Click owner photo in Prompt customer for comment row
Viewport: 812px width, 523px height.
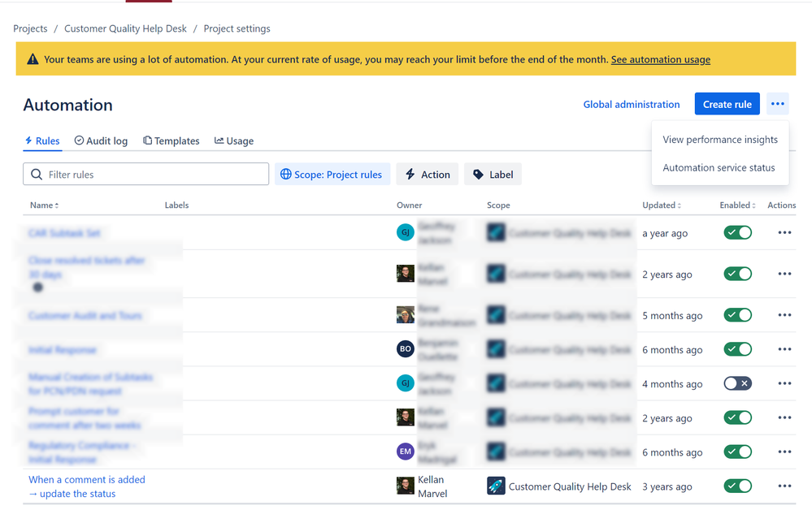(x=406, y=417)
